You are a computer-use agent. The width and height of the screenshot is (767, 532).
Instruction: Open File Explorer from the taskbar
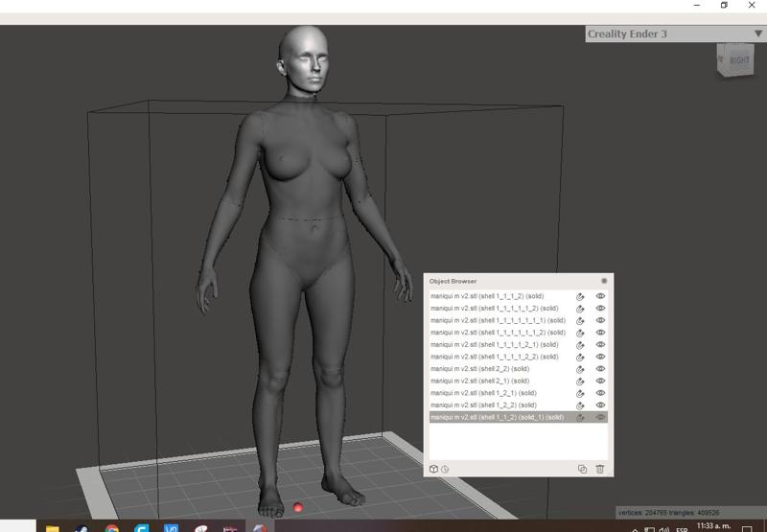53,528
